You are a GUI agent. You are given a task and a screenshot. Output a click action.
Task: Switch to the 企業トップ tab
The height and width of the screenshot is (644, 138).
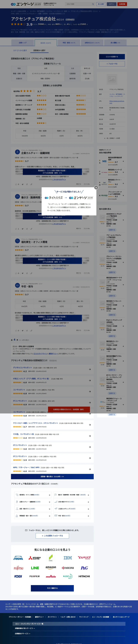click(23, 43)
